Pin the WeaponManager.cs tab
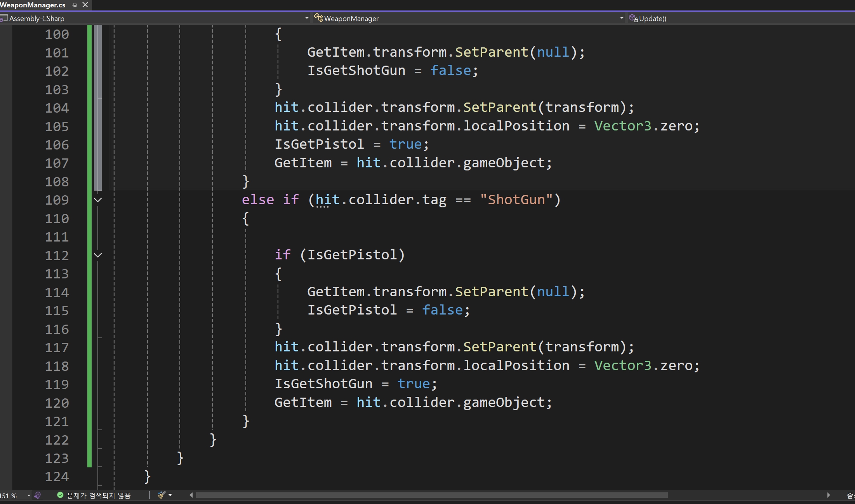The image size is (855, 504). click(x=75, y=5)
